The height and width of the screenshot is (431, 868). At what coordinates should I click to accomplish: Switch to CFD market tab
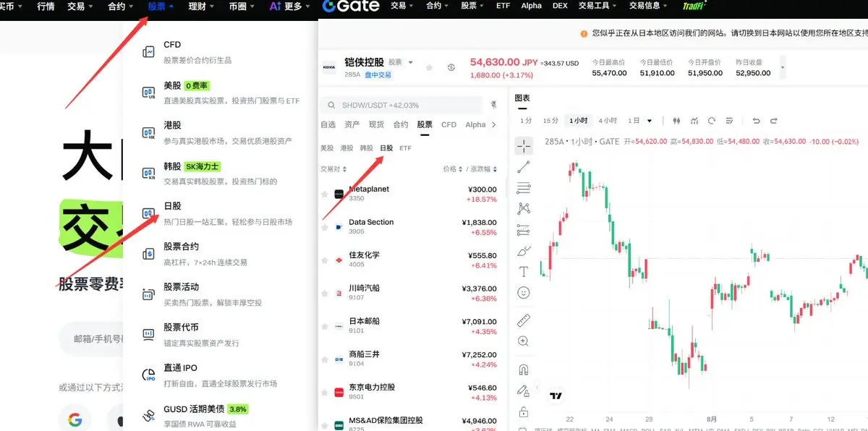tap(448, 124)
